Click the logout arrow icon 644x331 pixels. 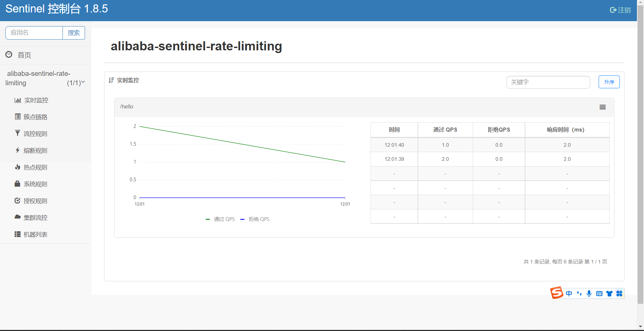[x=613, y=10]
